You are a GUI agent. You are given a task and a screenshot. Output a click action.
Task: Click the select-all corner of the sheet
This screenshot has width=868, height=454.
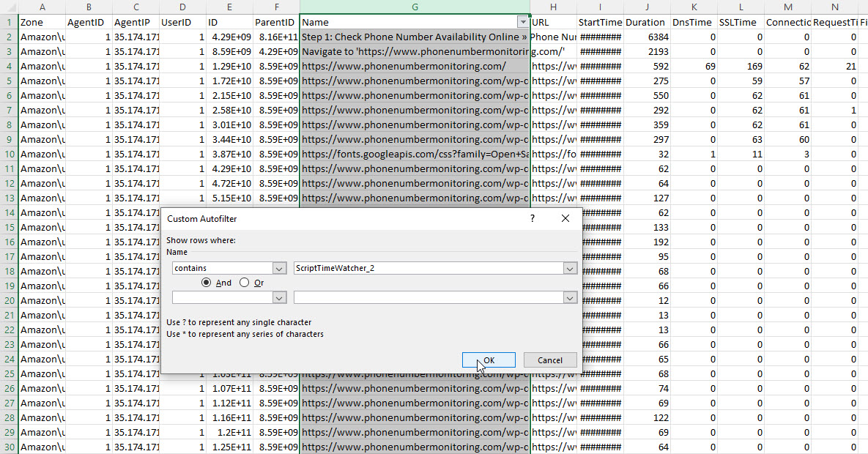pos(9,7)
